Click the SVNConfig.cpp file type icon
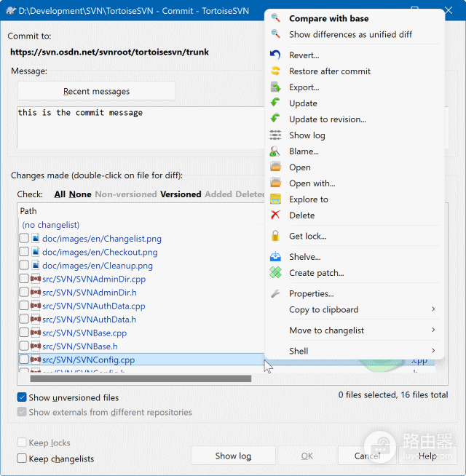Screen dimensions: 466x476 (x=36, y=359)
